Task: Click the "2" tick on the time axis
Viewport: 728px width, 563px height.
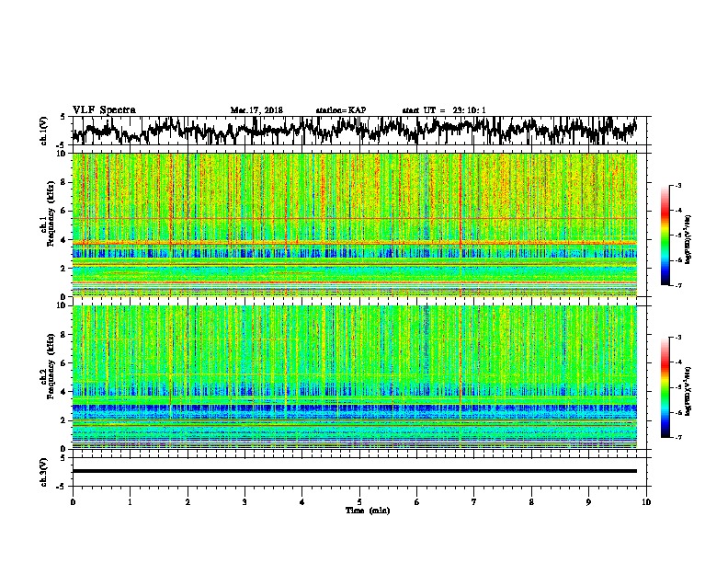Action: pos(188,502)
